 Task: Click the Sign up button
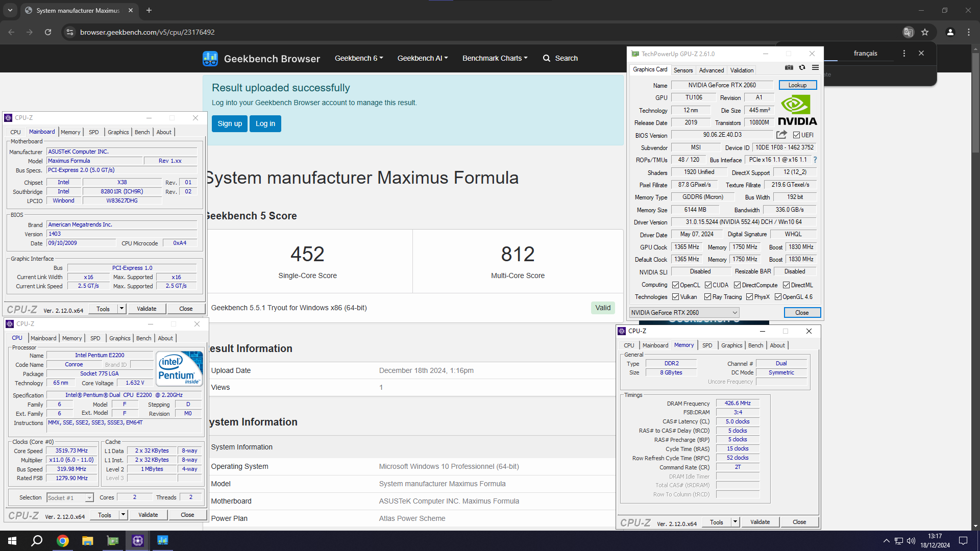230,123
